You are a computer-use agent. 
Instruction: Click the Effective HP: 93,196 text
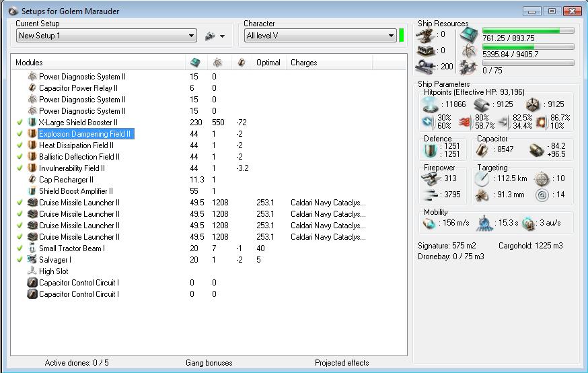pyautogui.click(x=489, y=92)
